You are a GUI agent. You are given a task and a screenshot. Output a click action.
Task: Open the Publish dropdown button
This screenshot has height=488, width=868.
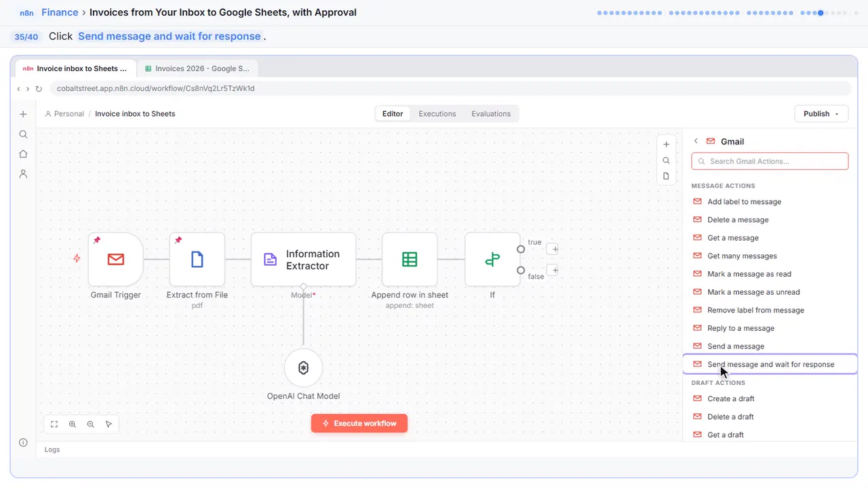[x=821, y=114]
